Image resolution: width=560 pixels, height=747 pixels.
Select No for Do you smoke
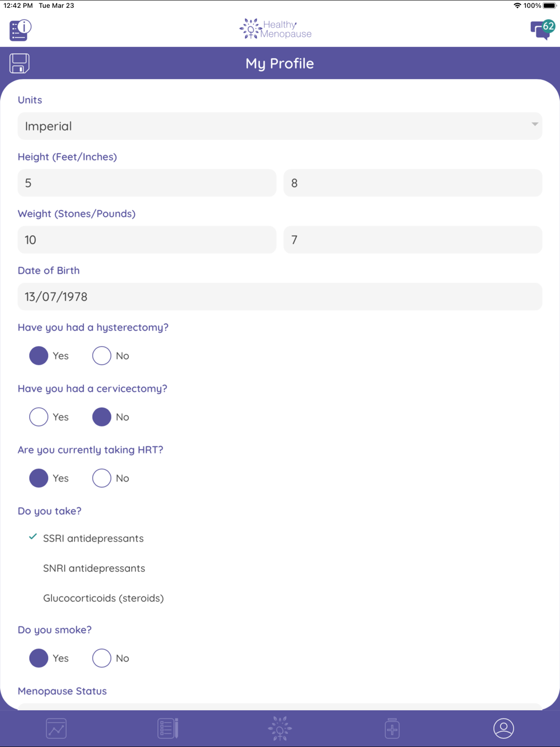tap(102, 659)
